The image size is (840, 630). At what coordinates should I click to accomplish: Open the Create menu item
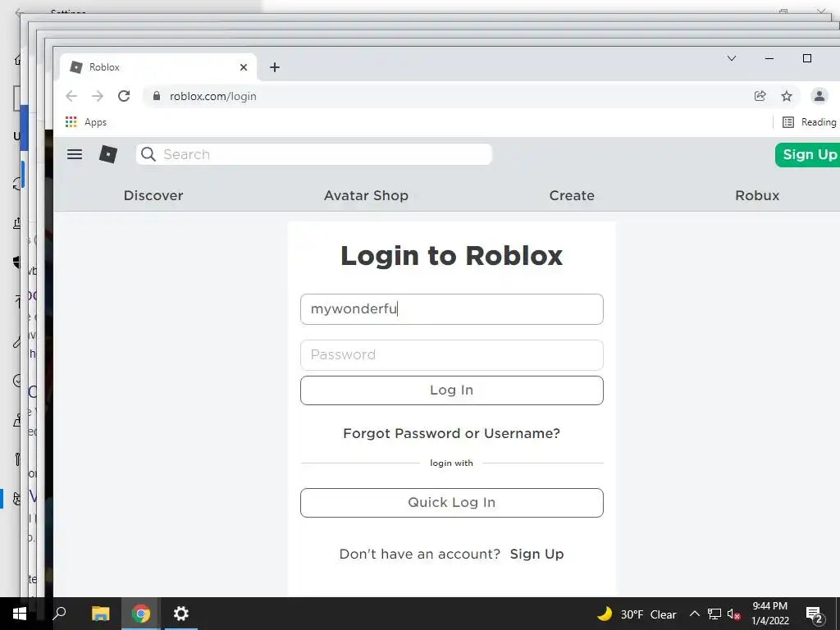[572, 195]
